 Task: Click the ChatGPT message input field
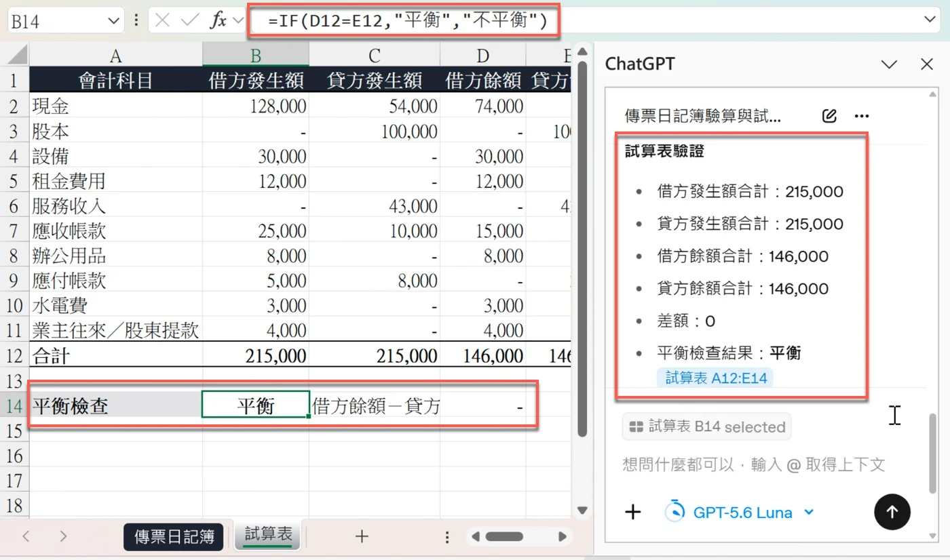[x=753, y=464]
